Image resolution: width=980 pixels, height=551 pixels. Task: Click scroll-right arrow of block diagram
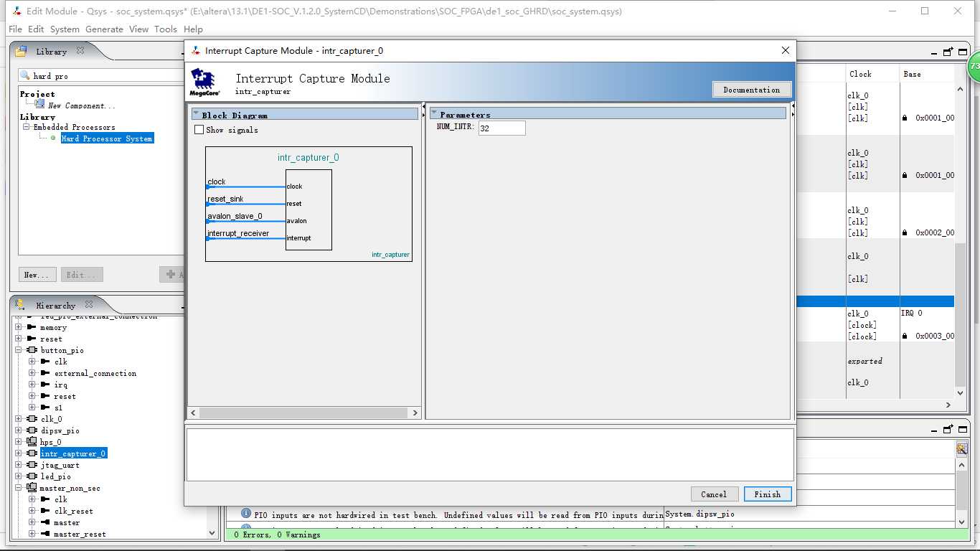coord(415,413)
